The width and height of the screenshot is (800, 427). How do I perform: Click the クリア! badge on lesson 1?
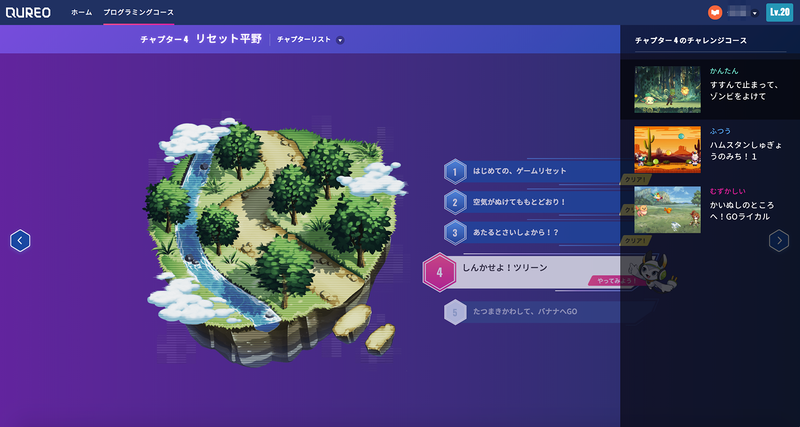635,180
